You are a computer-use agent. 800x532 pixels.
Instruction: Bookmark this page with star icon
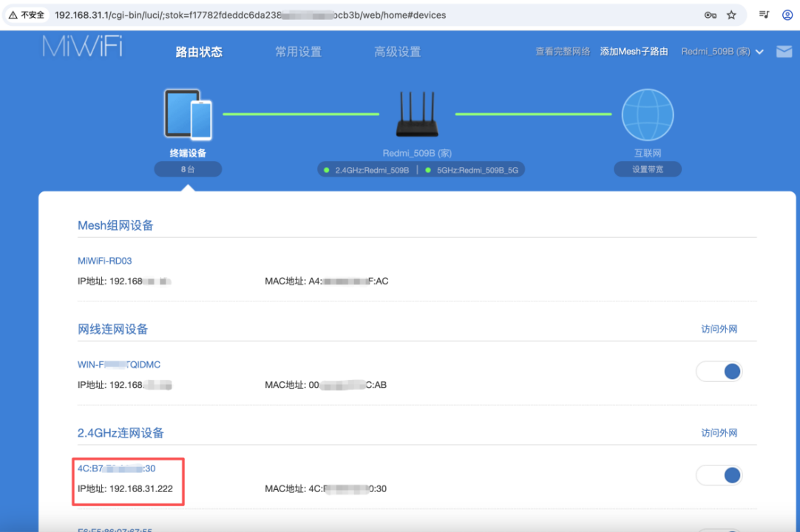pos(731,15)
